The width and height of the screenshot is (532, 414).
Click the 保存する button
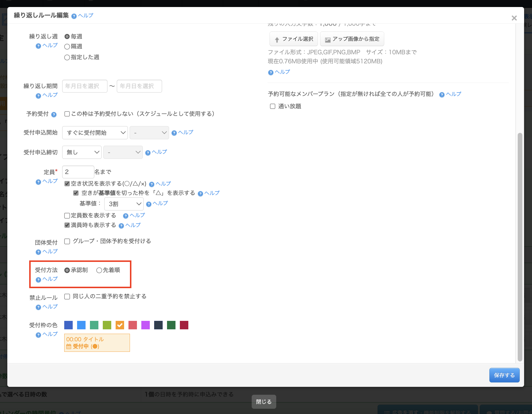coord(504,375)
